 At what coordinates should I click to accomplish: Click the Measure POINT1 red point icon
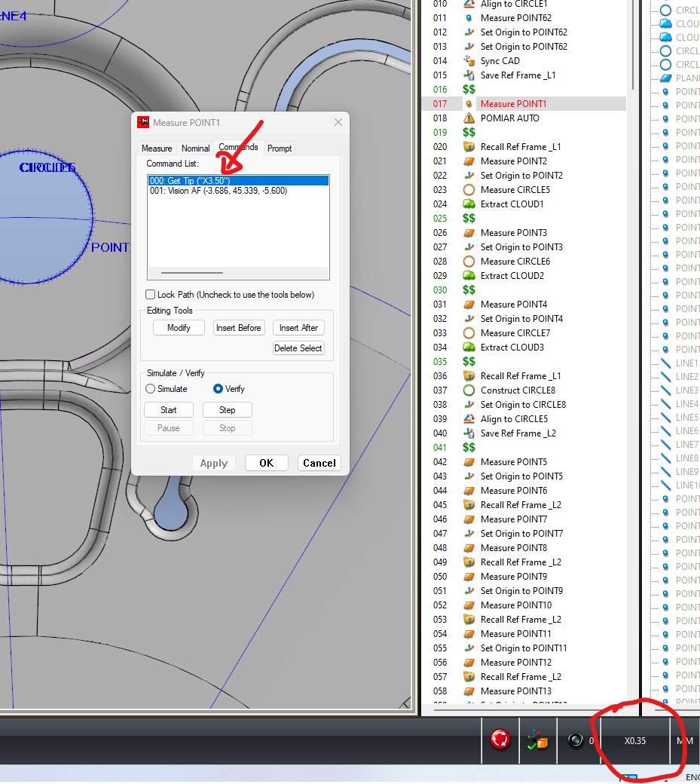tap(469, 104)
